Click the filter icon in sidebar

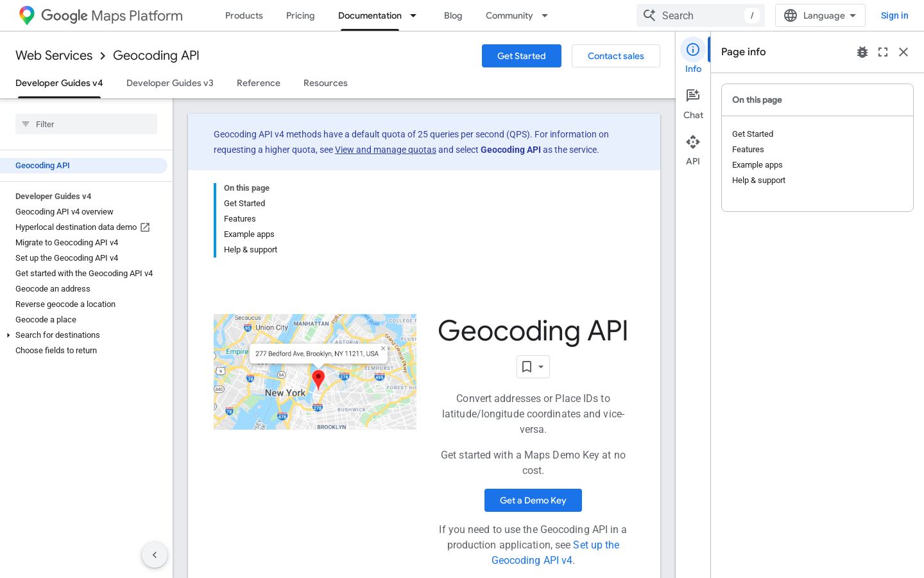[x=26, y=124]
